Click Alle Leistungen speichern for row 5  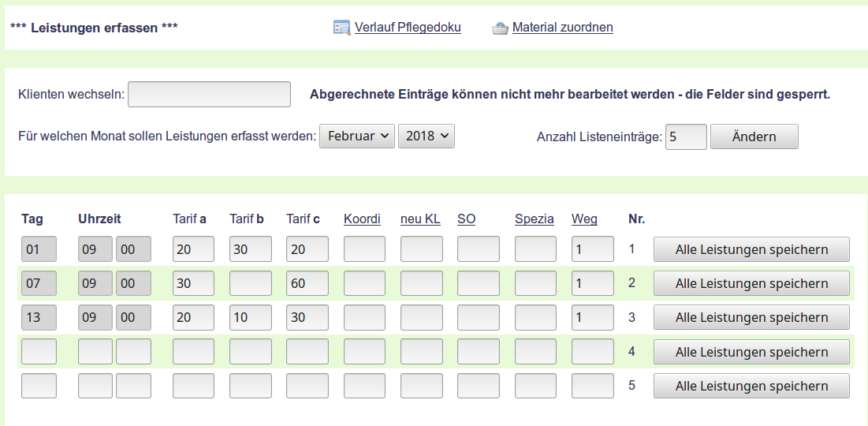751,386
